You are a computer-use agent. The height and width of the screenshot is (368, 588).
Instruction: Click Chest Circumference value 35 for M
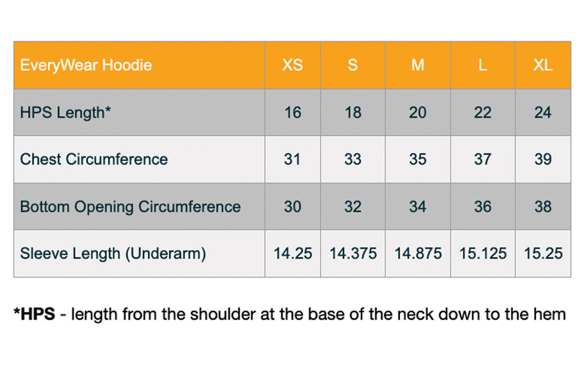[x=418, y=159]
